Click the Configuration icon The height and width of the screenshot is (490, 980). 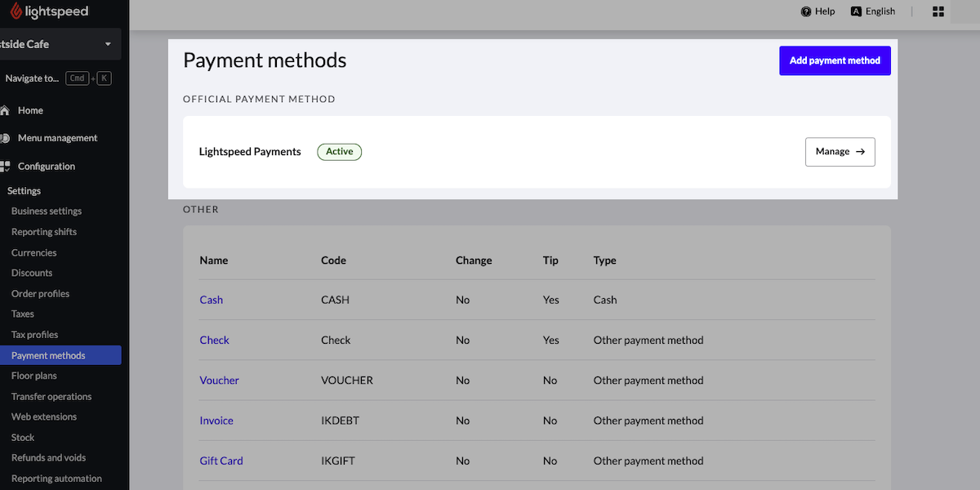tap(5, 166)
